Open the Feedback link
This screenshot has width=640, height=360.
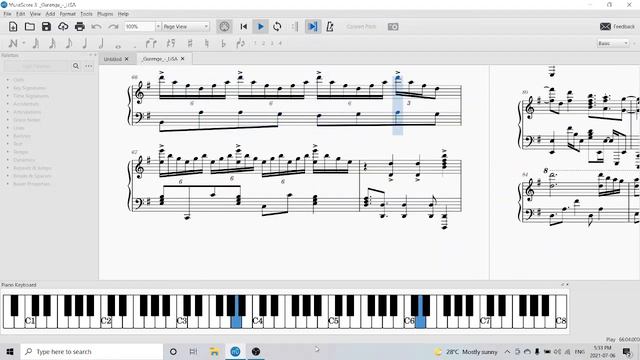click(618, 27)
